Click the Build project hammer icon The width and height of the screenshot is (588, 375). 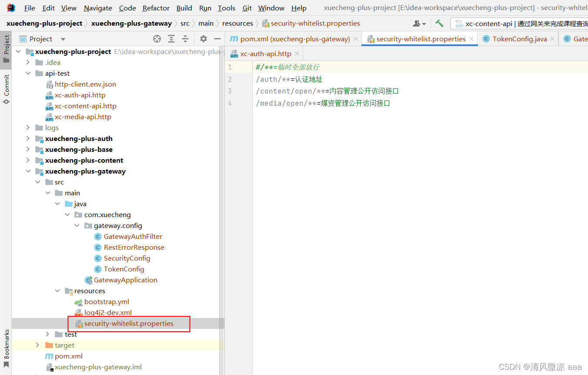coord(439,23)
